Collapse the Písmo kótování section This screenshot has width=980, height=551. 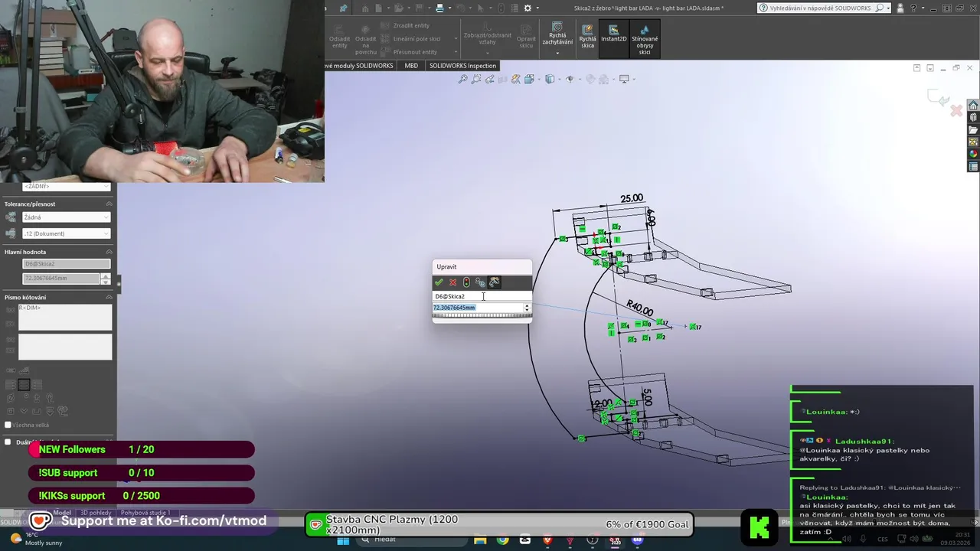(x=109, y=297)
